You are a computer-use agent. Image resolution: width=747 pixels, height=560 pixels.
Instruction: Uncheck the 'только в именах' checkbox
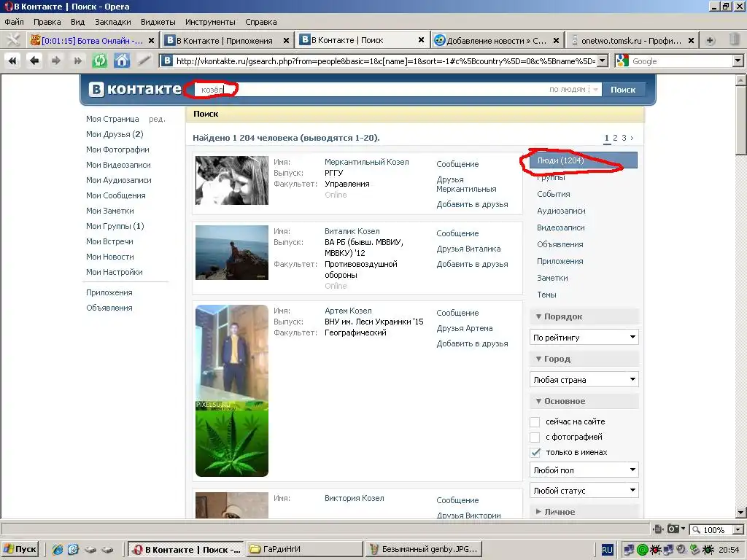(535, 453)
